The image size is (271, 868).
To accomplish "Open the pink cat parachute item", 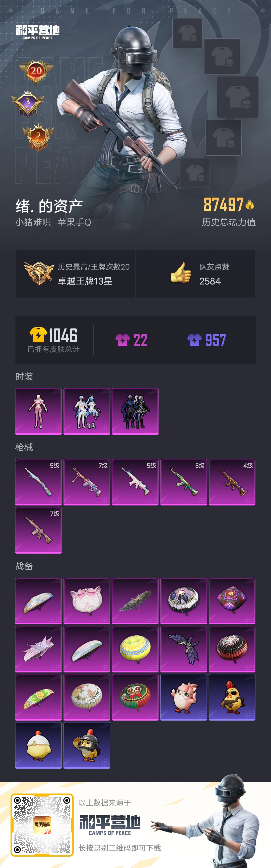I will coord(87,601).
